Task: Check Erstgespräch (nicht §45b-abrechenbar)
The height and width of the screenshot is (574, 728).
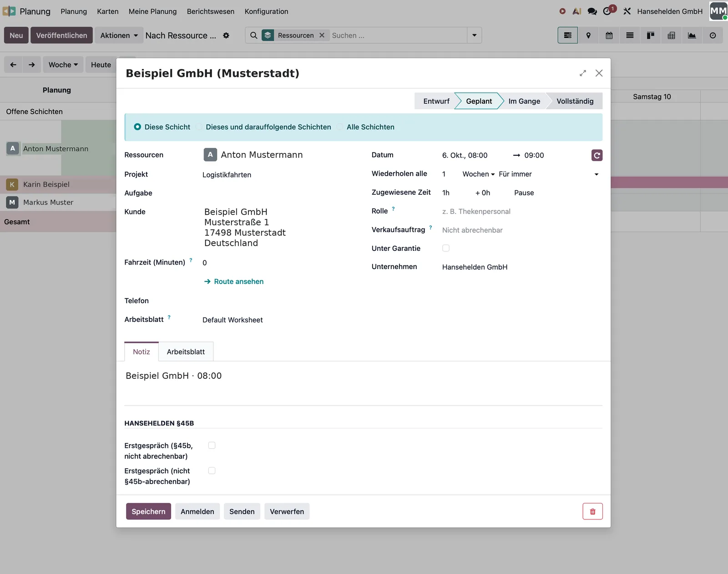Action: pos(212,471)
